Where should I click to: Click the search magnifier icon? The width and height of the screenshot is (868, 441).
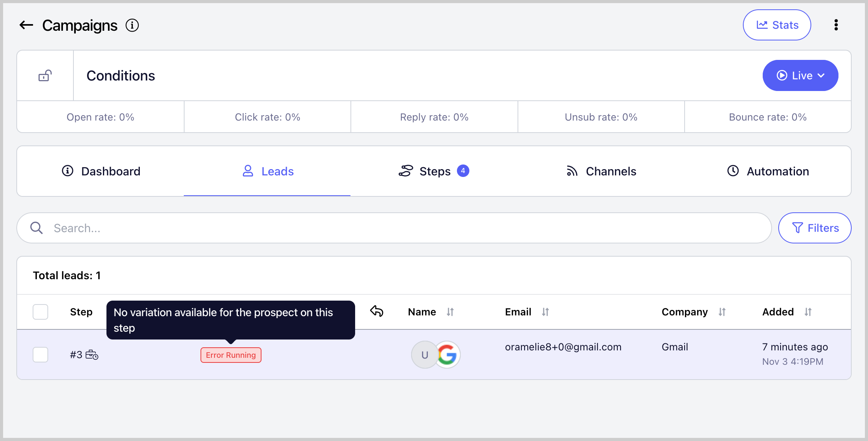coord(37,228)
